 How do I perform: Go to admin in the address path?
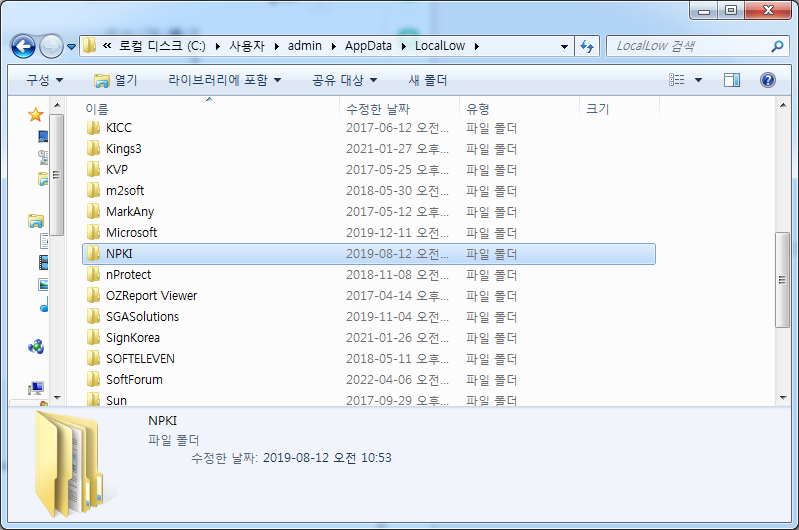(305, 46)
